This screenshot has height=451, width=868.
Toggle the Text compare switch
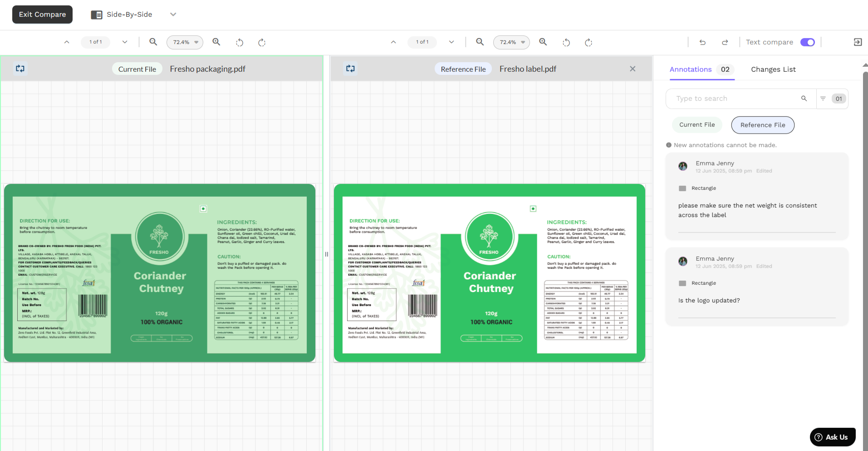(x=808, y=42)
